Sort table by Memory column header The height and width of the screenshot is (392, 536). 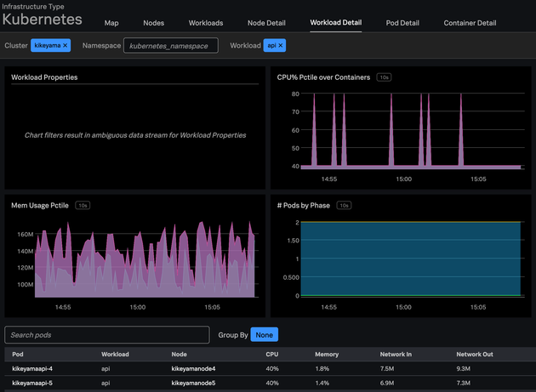click(327, 354)
